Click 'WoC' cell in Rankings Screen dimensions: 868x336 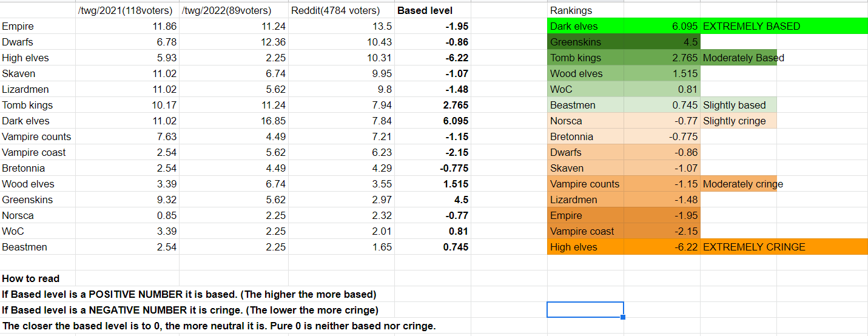585,90
